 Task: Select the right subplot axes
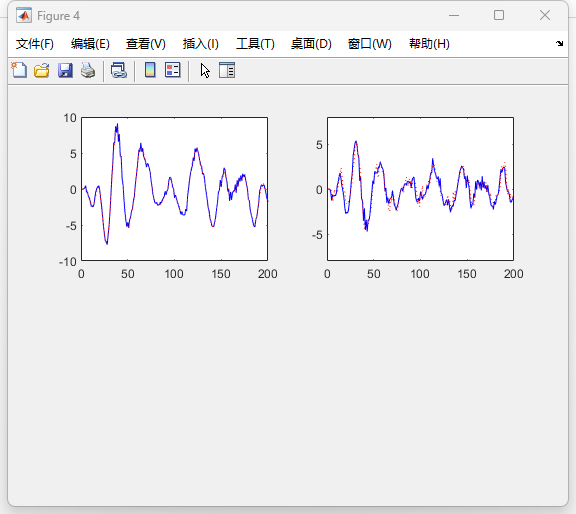[x=420, y=189]
